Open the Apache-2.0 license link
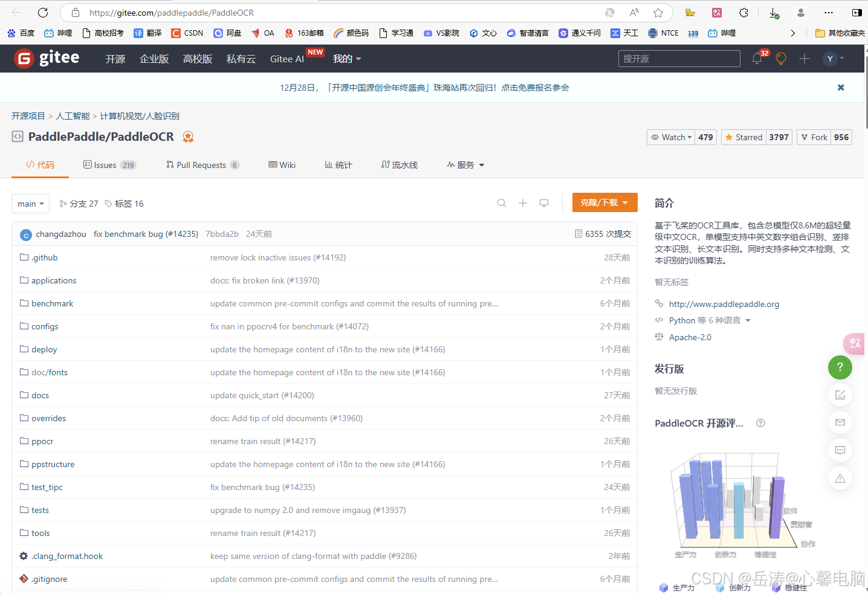 click(x=690, y=337)
